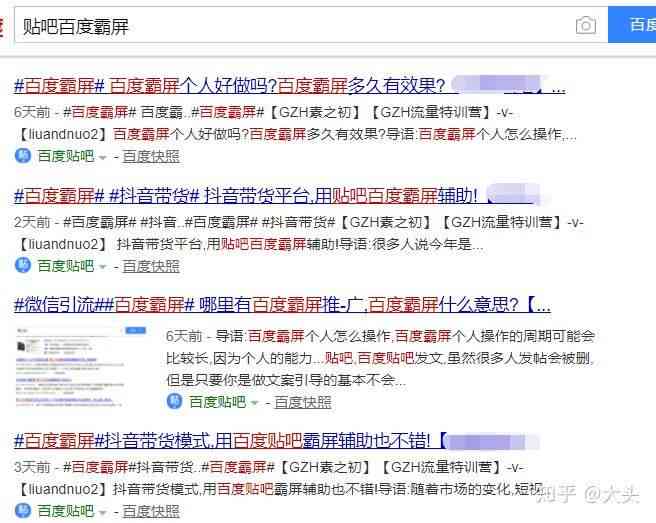The width and height of the screenshot is (656, 523).
Task: Click 百度贴吧 source under 百度霸屏个人好做吗 result
Action: pyautogui.click(x=66, y=156)
